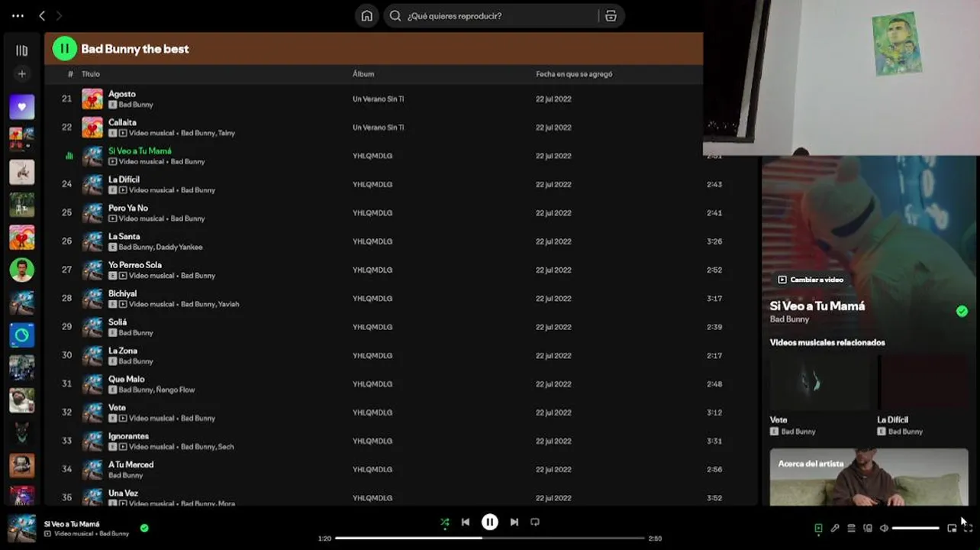Open YHLQMDLG album in La Santa row
Viewport: 980px width, 550px height.
coord(372,241)
